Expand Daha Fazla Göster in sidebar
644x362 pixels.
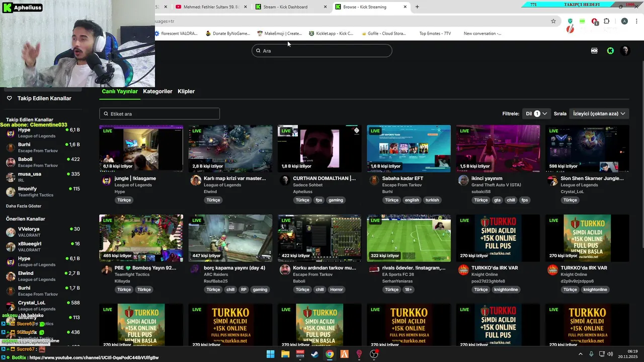24,206
